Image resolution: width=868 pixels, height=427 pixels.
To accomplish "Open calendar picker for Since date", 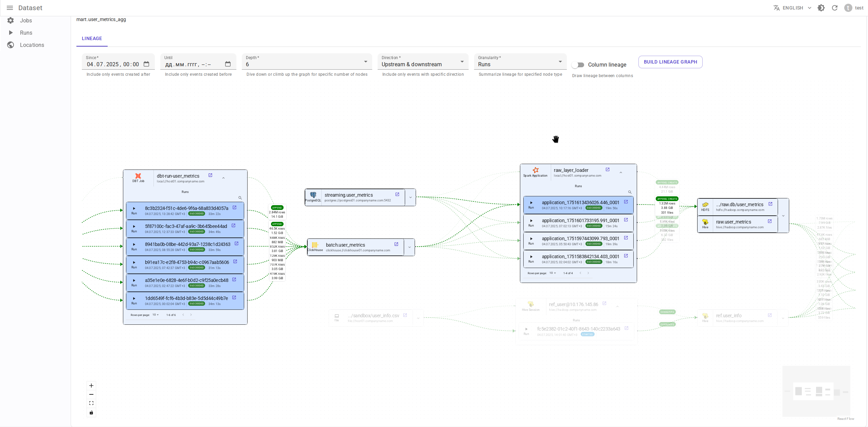I will point(146,64).
